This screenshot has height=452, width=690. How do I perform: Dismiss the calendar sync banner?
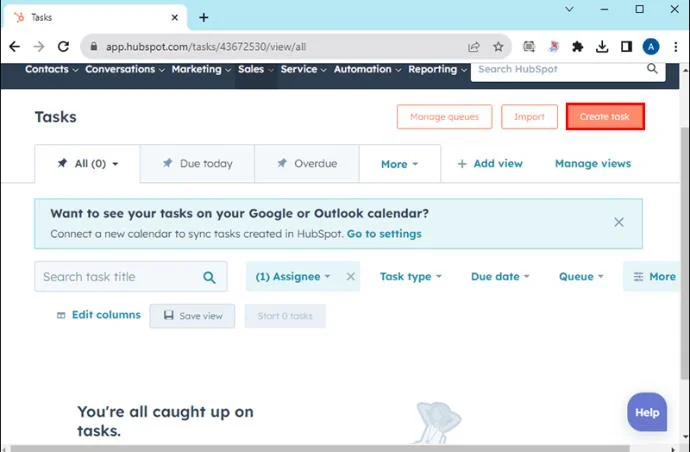619,222
